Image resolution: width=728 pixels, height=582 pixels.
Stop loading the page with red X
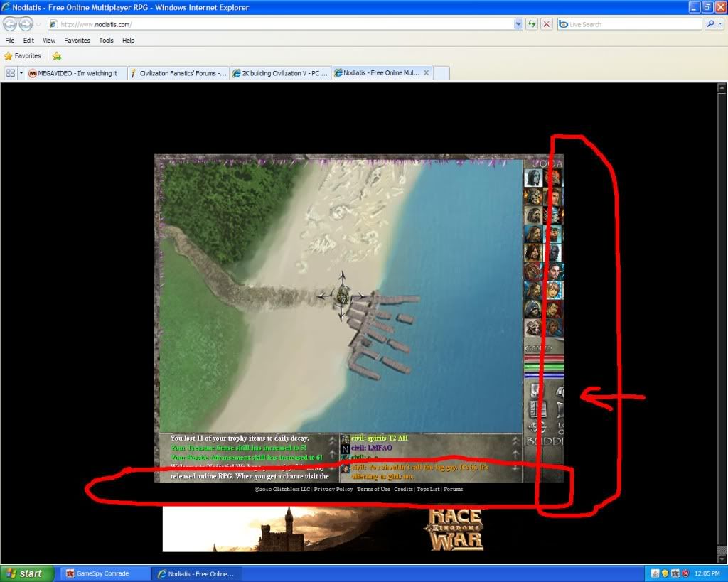pos(547,24)
